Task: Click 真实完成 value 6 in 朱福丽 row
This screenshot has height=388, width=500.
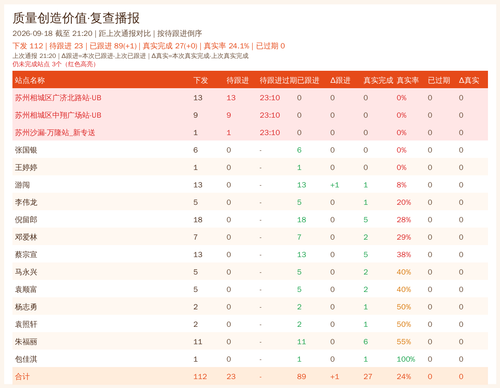Action: (366, 342)
